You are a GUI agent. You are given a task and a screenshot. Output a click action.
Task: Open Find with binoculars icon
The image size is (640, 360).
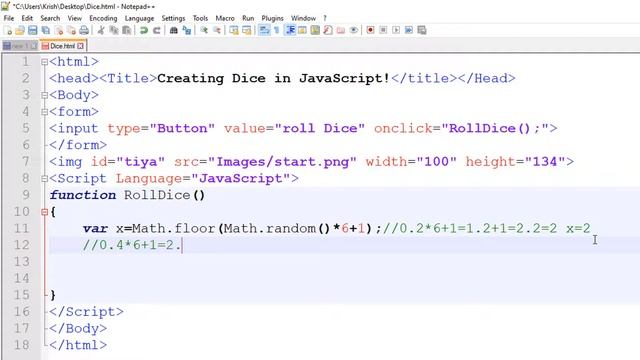pyautogui.click(x=173, y=30)
